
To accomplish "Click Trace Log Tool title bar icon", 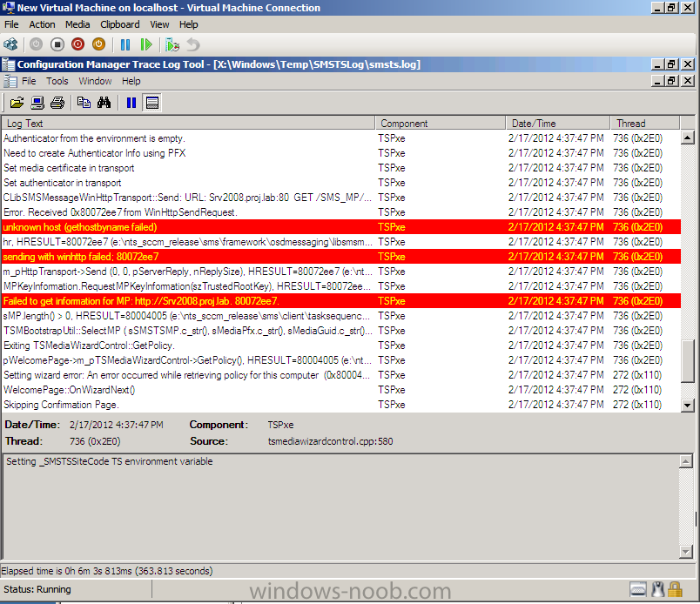I will [x=8, y=64].
